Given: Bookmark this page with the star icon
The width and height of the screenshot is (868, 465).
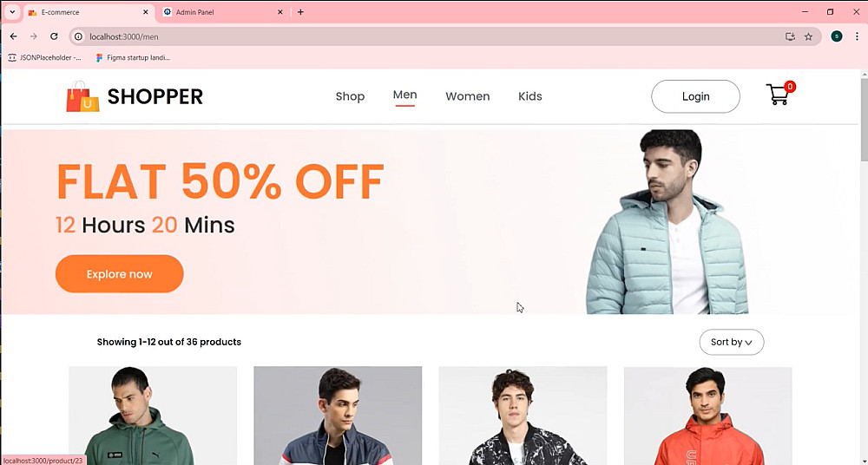Looking at the screenshot, I should (x=808, y=36).
